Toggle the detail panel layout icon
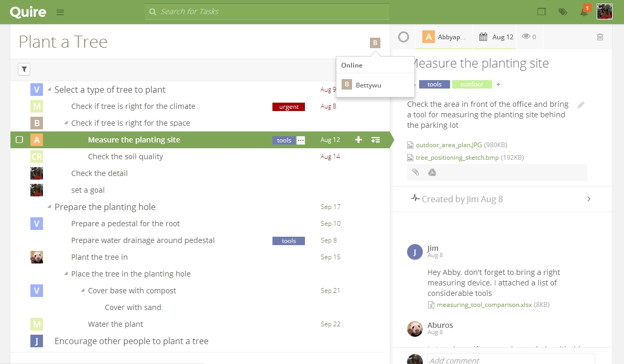The width and height of the screenshot is (624, 364). (542, 12)
